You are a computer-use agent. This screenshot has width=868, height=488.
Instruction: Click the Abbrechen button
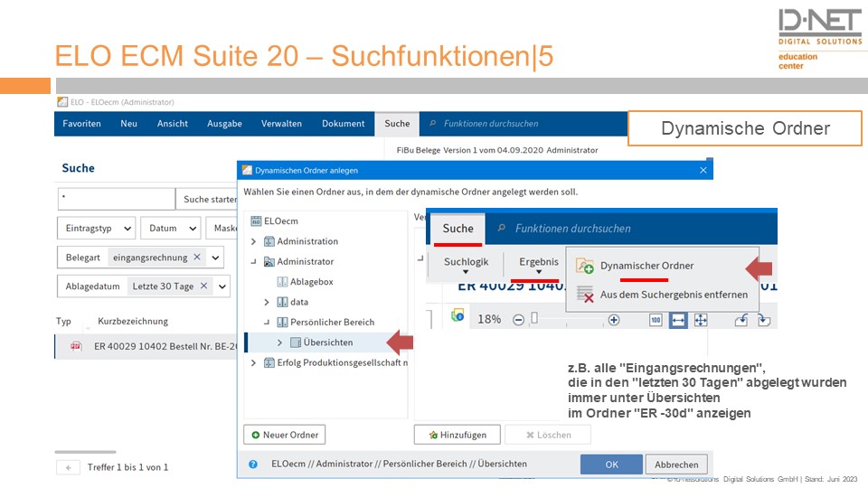point(676,465)
